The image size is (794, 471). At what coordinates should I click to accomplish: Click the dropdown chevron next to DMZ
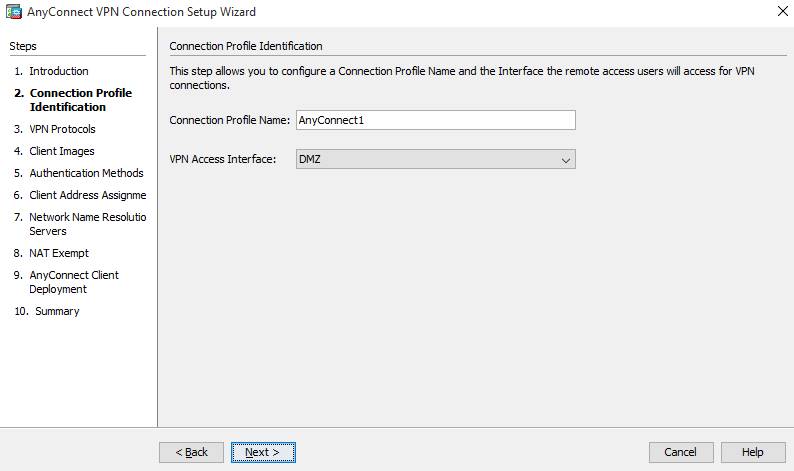click(566, 160)
